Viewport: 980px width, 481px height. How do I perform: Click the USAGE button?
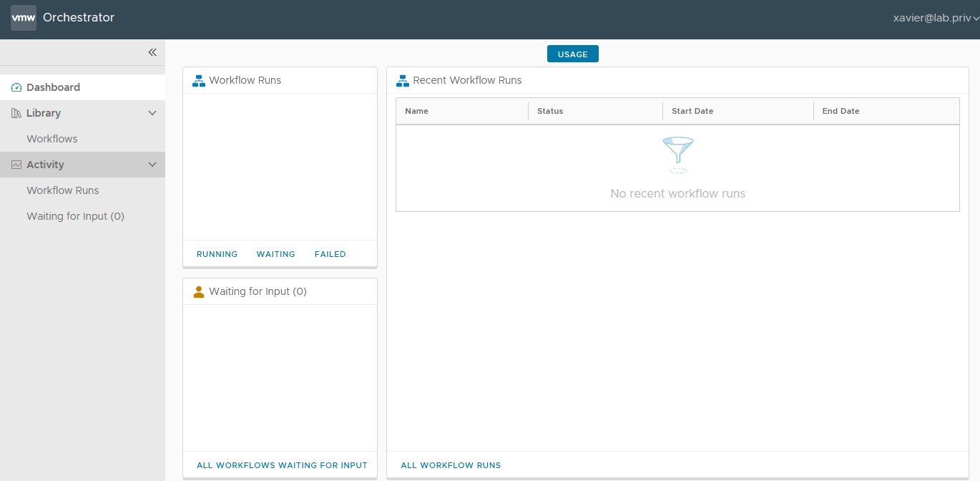tap(573, 54)
